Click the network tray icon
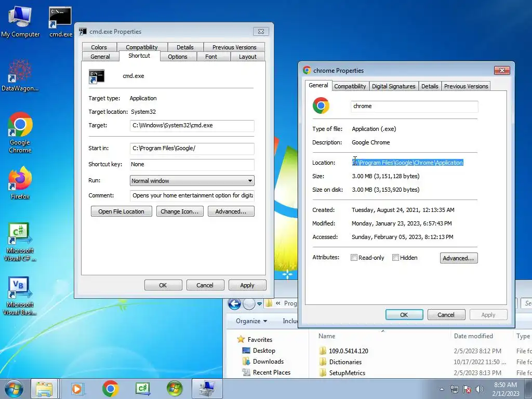This screenshot has width=532, height=399. (454, 389)
